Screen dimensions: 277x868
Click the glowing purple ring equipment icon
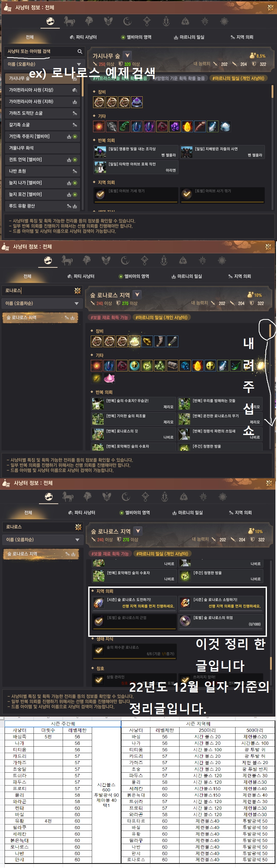[x=137, y=102]
